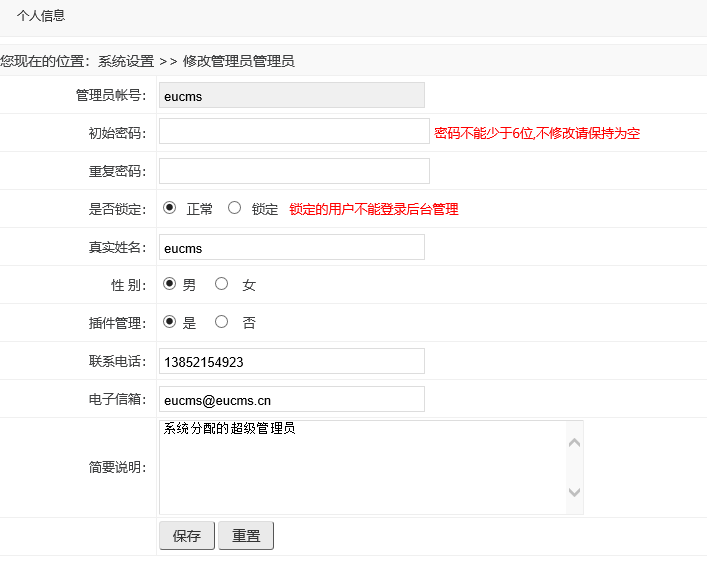The height and width of the screenshot is (569, 707).
Task: Focus the 重复密码 input field
Action: [293, 171]
